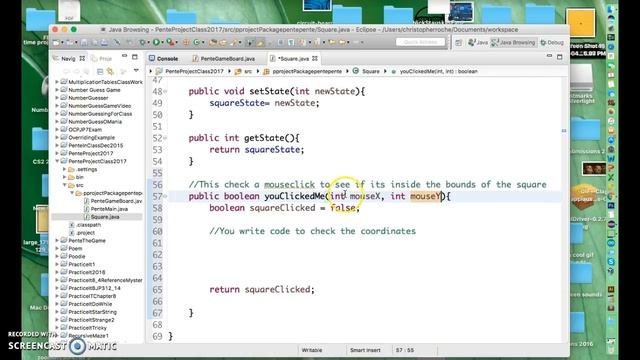Expand the .settings folder

click(64, 169)
